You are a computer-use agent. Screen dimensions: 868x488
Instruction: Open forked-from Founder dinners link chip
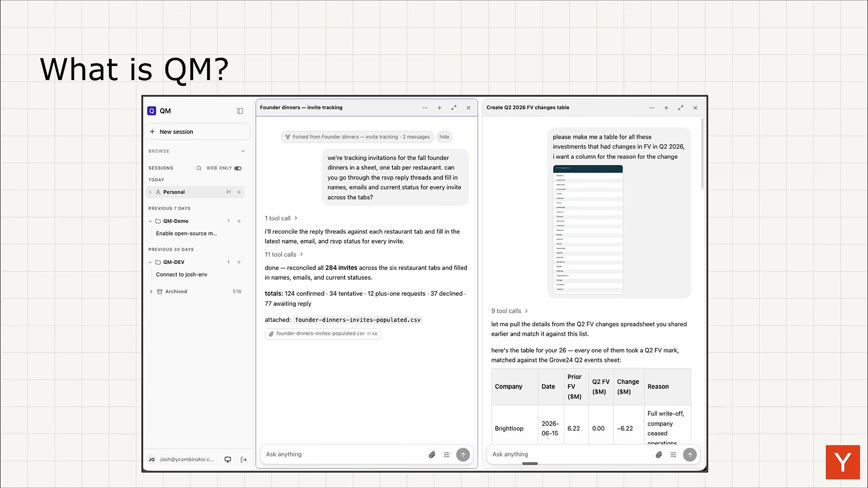tap(357, 137)
